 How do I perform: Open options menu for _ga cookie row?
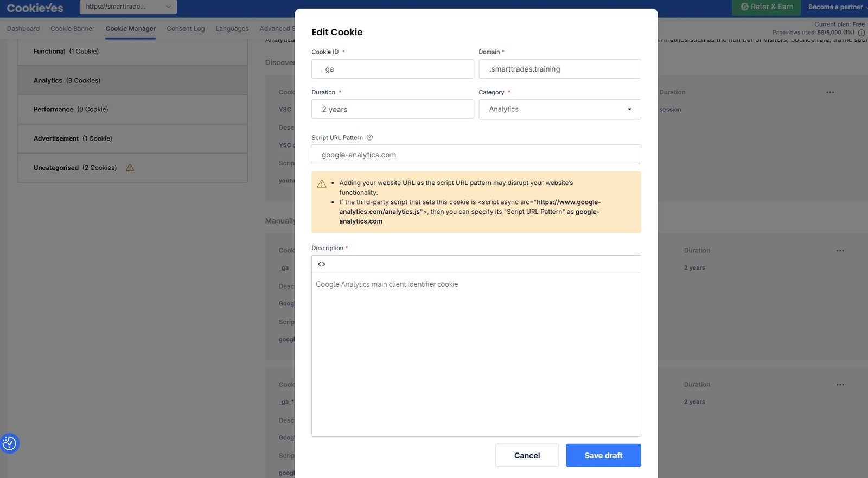tap(840, 251)
